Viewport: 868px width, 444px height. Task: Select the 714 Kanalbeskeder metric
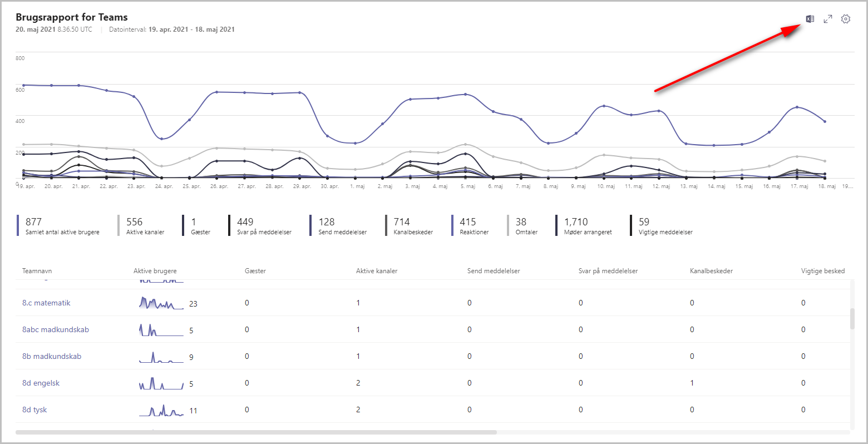click(410, 225)
